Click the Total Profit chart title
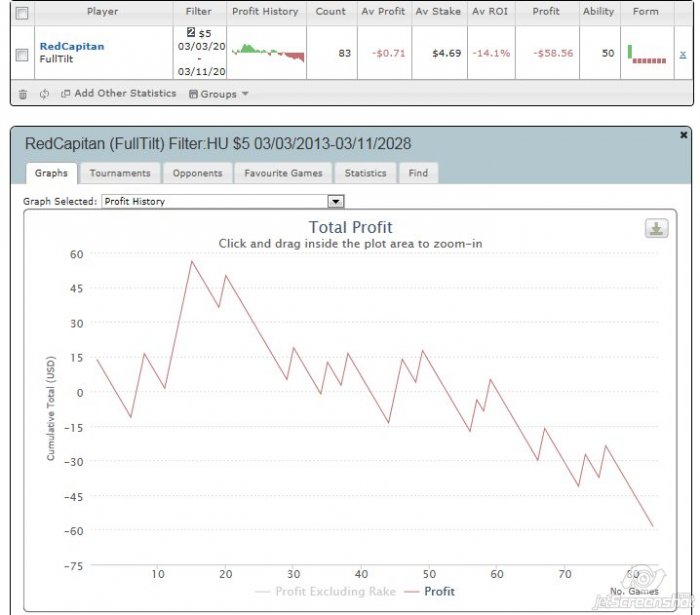 click(350, 227)
